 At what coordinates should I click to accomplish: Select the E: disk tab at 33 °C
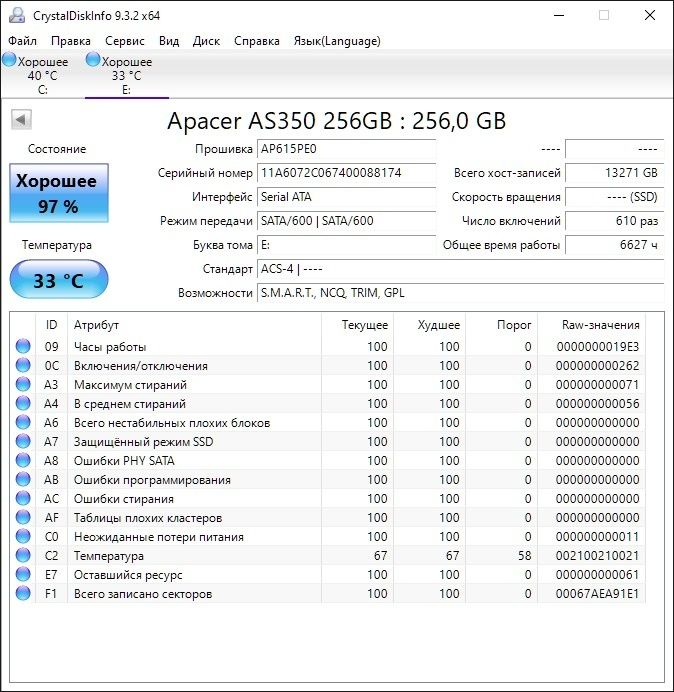pos(127,75)
